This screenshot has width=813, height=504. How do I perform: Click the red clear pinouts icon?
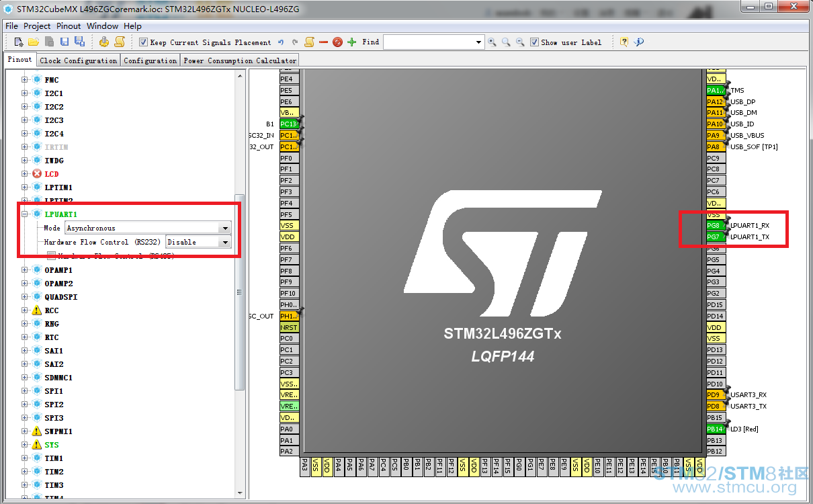coord(337,42)
